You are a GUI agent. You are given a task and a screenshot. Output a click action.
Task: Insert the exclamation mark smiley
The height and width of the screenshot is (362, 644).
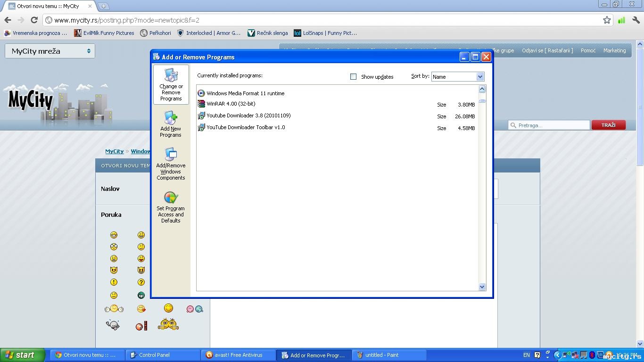coord(114,282)
